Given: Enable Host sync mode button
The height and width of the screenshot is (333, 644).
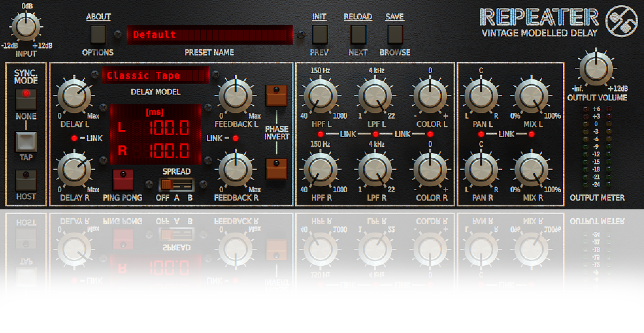Looking at the screenshot, I should coord(26,180).
